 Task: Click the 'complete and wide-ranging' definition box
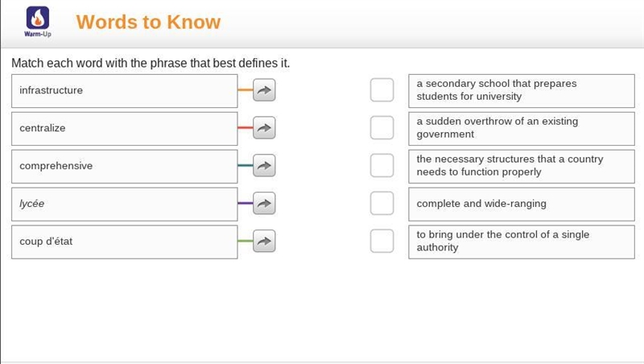[522, 205]
